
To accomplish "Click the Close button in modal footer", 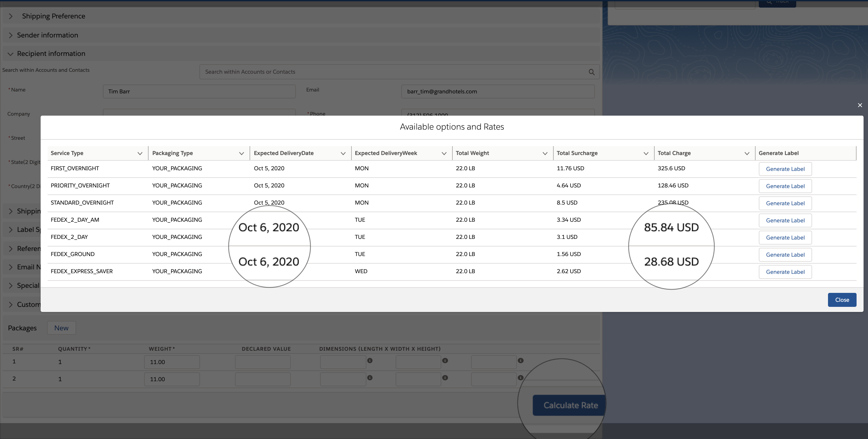I will tap(842, 300).
